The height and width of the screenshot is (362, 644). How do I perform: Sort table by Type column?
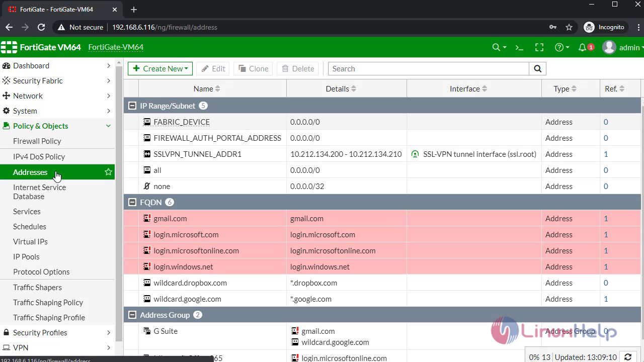coord(565,88)
